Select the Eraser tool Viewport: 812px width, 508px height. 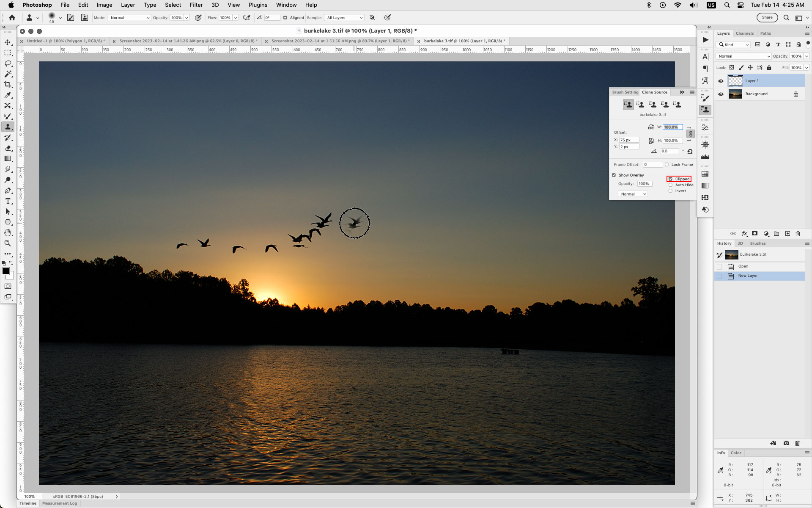[x=8, y=148]
